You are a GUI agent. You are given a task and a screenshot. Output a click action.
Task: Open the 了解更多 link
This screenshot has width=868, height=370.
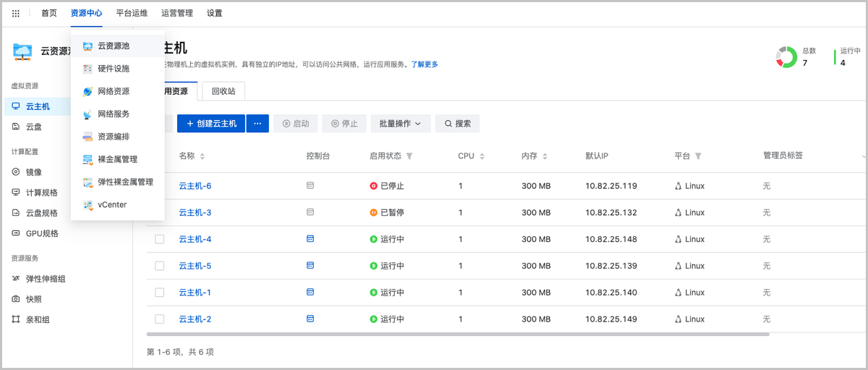click(425, 64)
